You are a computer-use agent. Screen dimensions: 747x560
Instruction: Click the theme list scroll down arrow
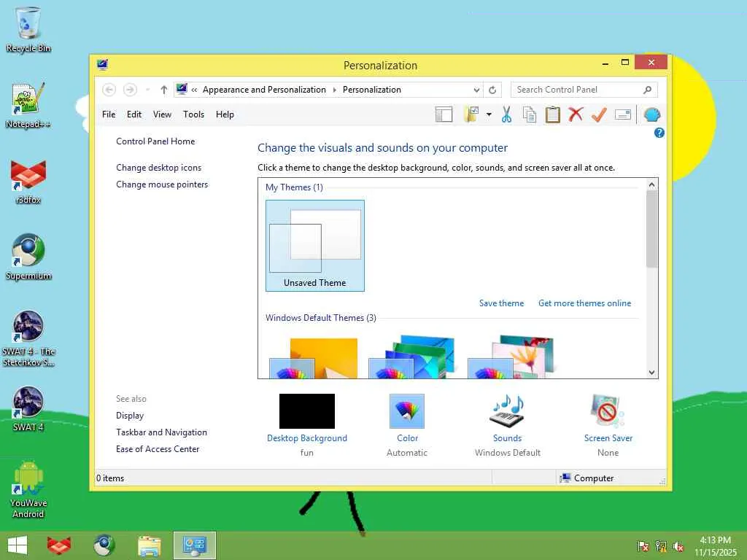(651, 373)
